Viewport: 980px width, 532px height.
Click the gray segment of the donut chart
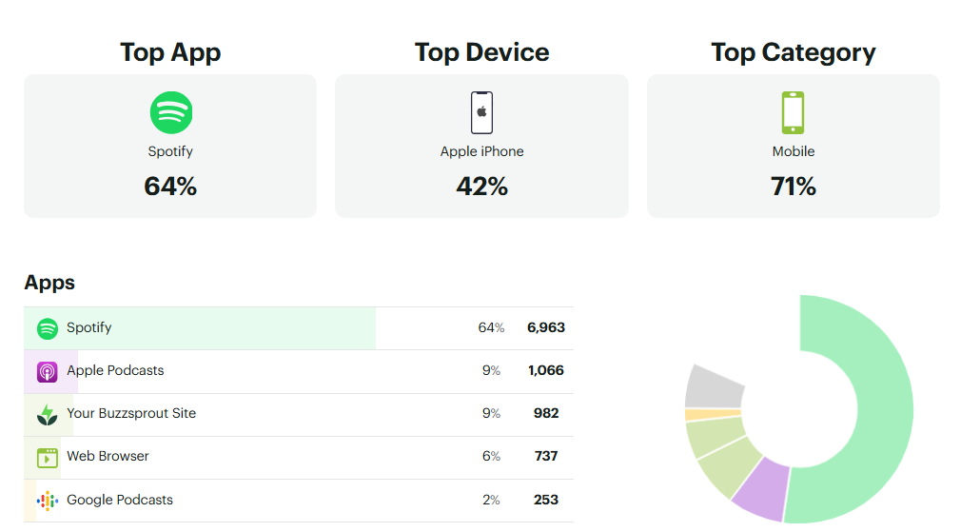pyautogui.click(x=715, y=385)
